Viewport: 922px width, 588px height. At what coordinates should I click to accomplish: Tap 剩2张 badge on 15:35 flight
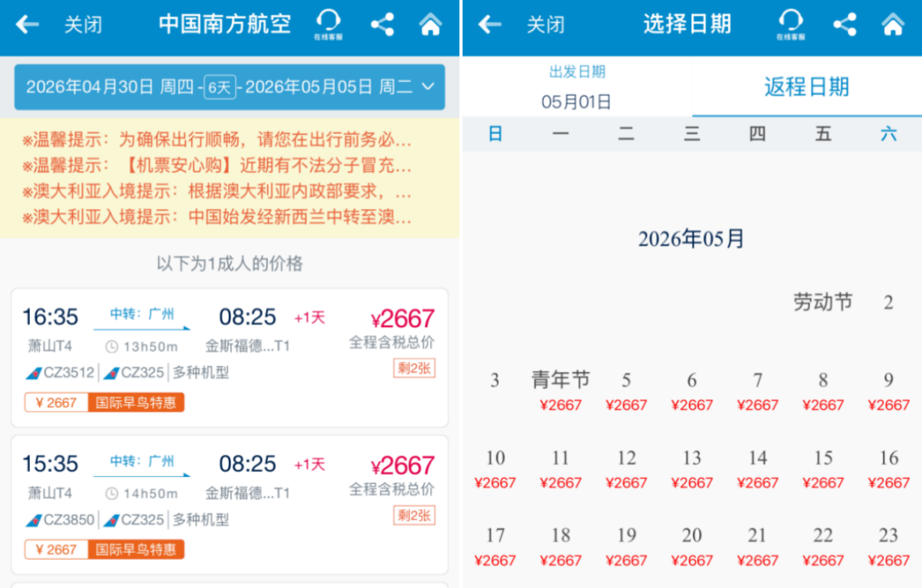coord(414,515)
